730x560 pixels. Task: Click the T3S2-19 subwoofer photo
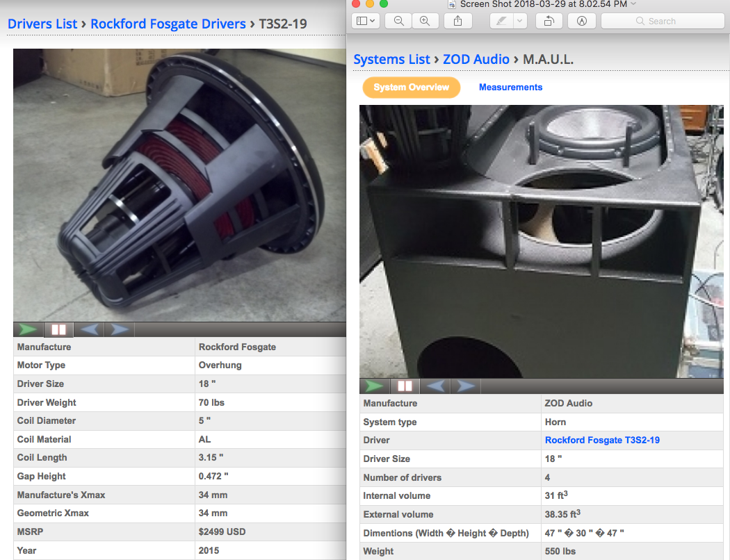coord(179,185)
